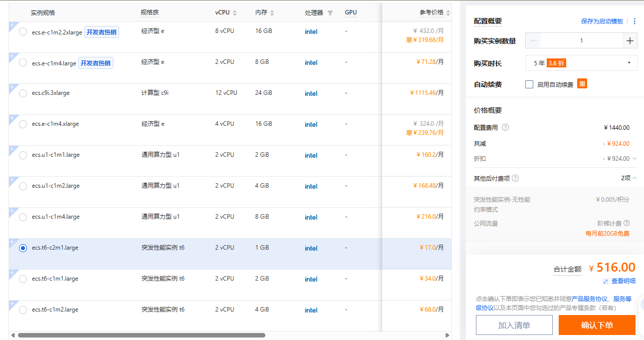Decrease 购买实例数量 with the minus button
644x340 pixels.
coord(533,41)
